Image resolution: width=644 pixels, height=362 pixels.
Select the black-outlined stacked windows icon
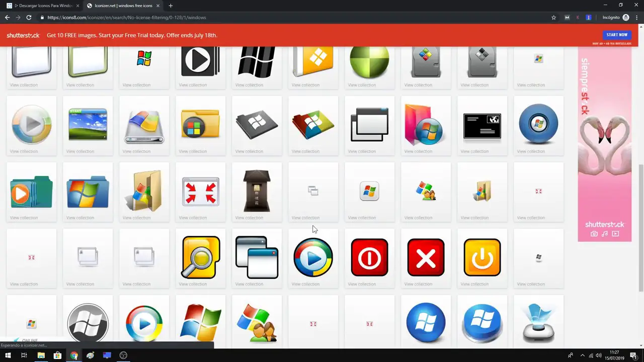click(x=369, y=124)
